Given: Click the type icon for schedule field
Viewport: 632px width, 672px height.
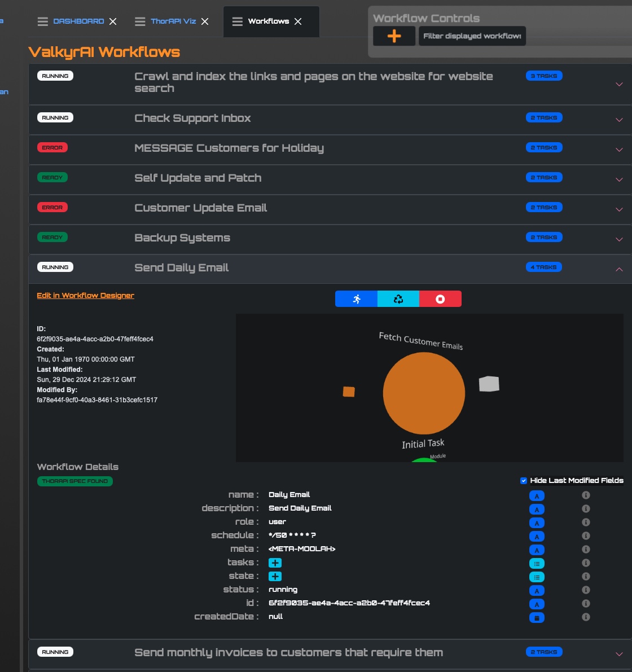Looking at the screenshot, I should (537, 537).
